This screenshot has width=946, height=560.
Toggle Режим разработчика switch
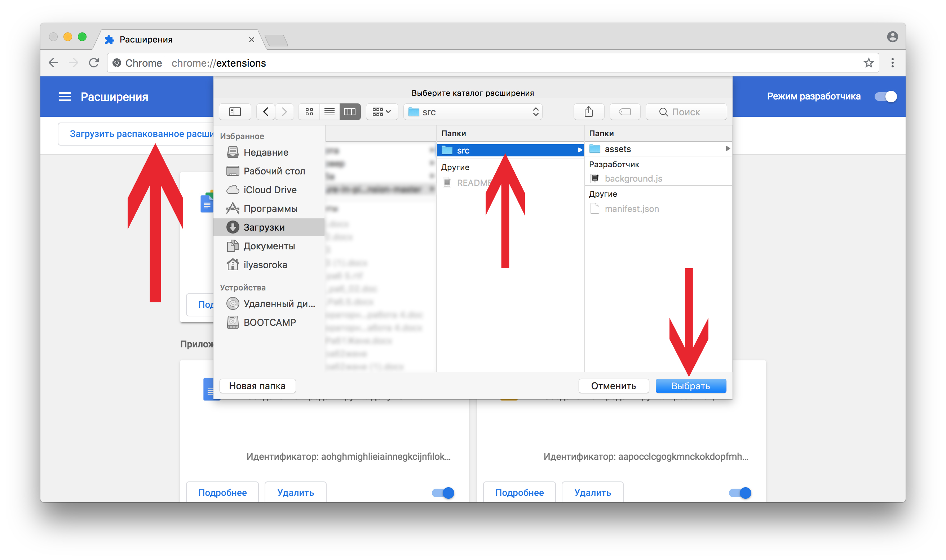885,97
